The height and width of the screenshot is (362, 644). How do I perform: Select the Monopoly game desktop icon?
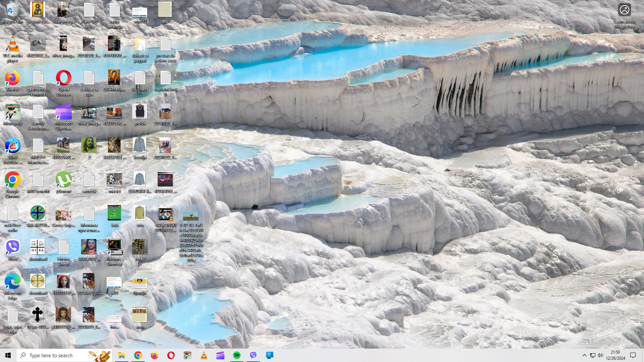(13, 115)
